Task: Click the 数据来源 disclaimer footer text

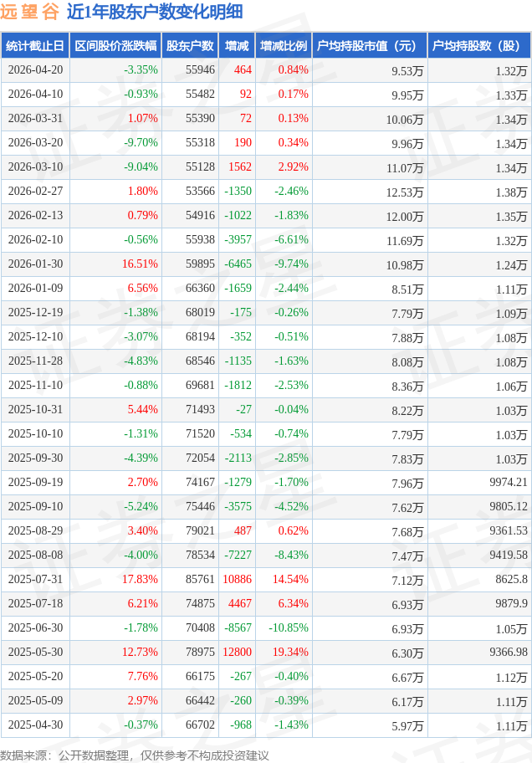Action: point(135,755)
